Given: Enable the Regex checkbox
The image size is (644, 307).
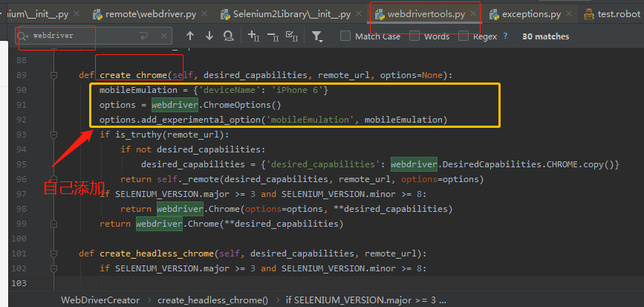Looking at the screenshot, I should point(464,36).
